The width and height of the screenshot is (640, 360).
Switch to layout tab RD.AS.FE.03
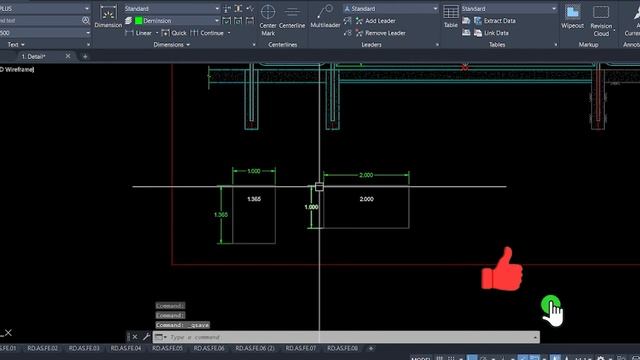84,348
